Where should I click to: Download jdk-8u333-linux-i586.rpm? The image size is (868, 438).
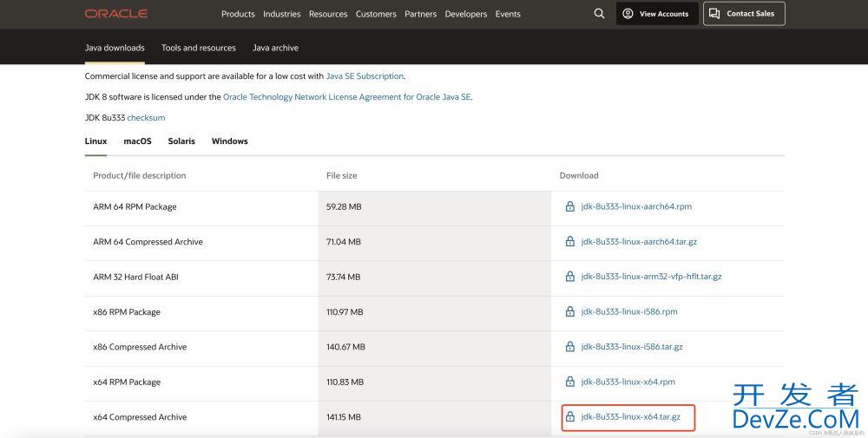point(629,312)
